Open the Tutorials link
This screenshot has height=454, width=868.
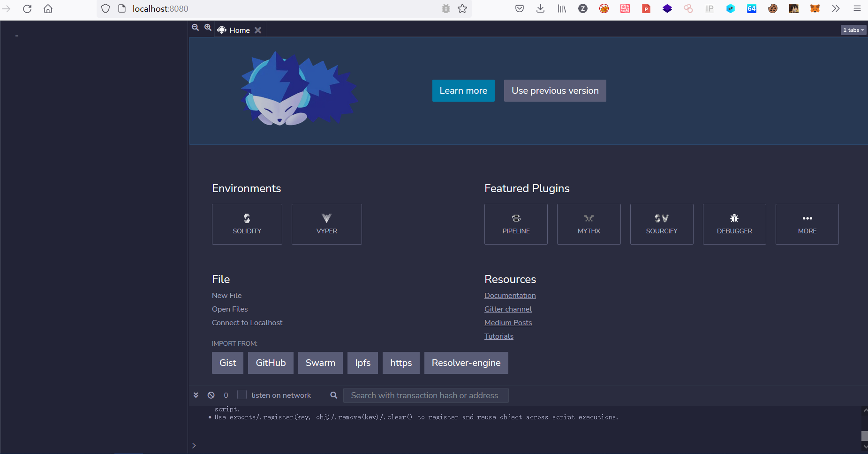[499, 336]
